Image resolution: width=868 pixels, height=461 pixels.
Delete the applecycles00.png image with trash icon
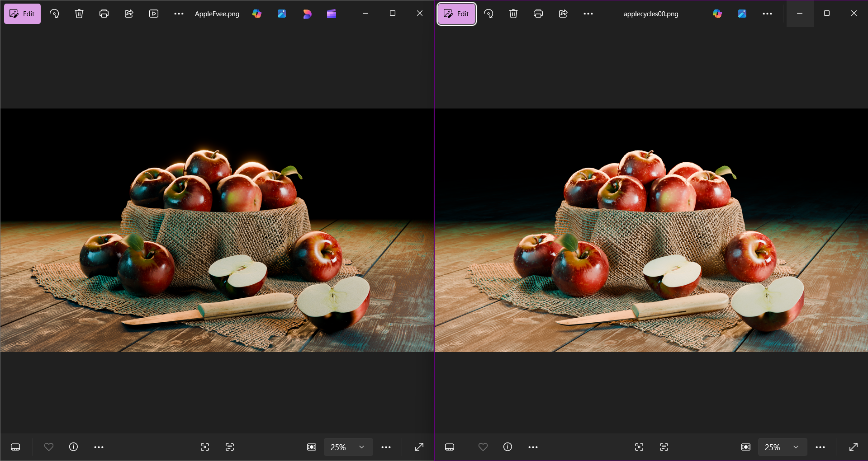513,14
